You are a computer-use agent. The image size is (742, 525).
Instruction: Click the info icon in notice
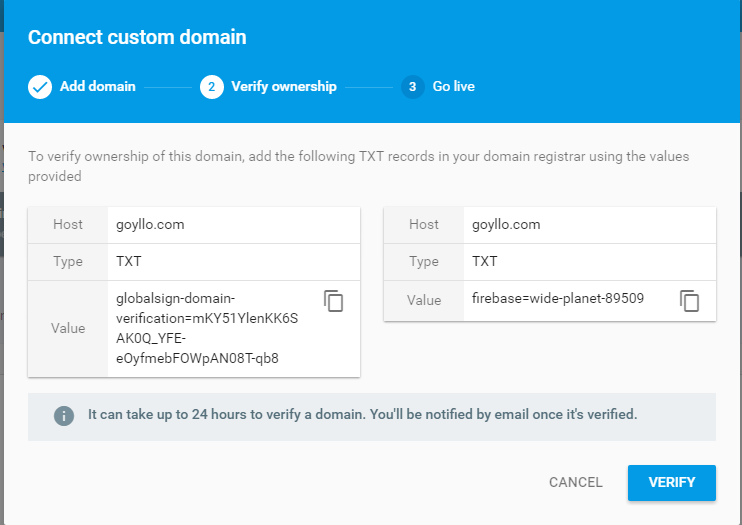pyautogui.click(x=64, y=416)
